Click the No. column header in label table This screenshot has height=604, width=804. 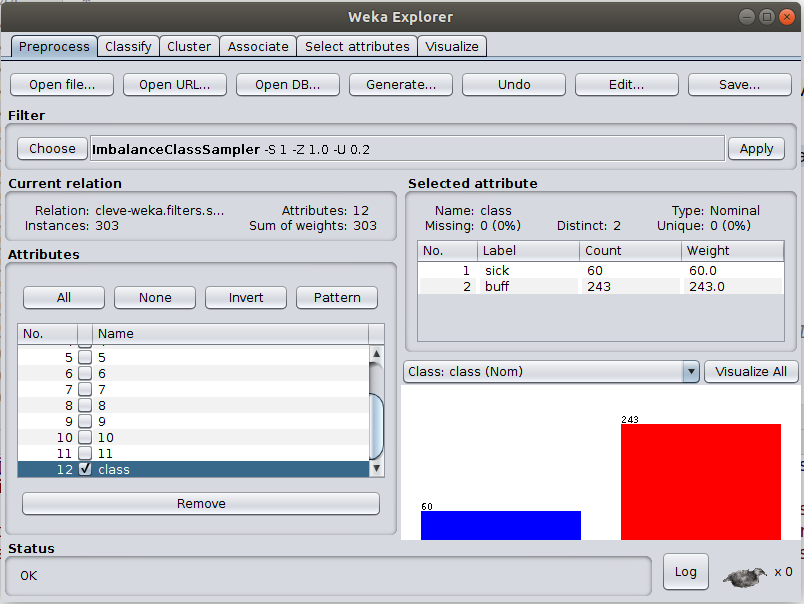[x=448, y=251]
